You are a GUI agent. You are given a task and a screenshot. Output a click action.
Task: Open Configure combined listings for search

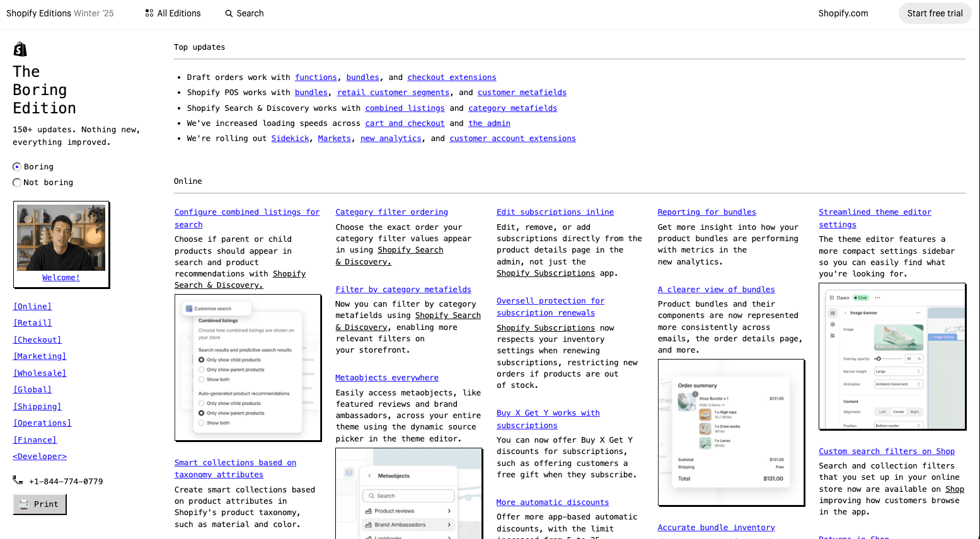(247, 218)
